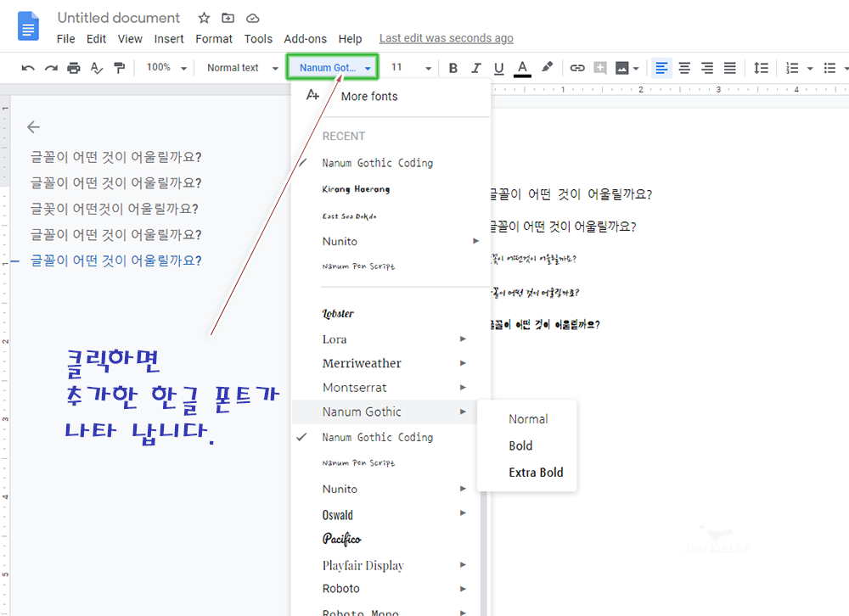Star the Untitled document
Screen dimensions: 849x616
pos(204,18)
